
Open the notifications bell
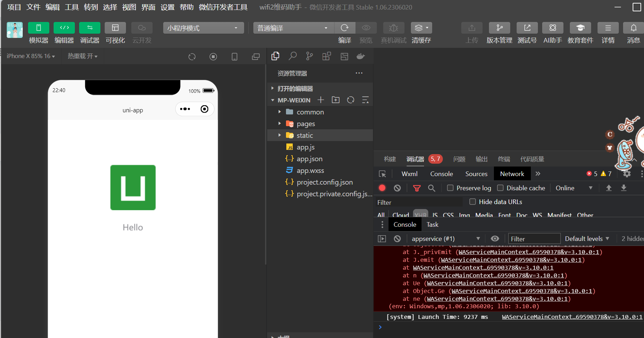(633, 28)
